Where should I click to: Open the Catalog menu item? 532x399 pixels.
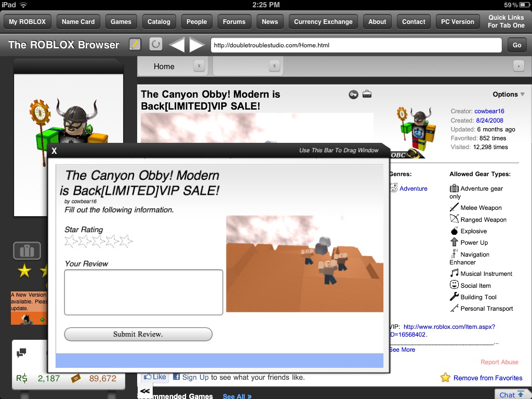click(x=159, y=22)
